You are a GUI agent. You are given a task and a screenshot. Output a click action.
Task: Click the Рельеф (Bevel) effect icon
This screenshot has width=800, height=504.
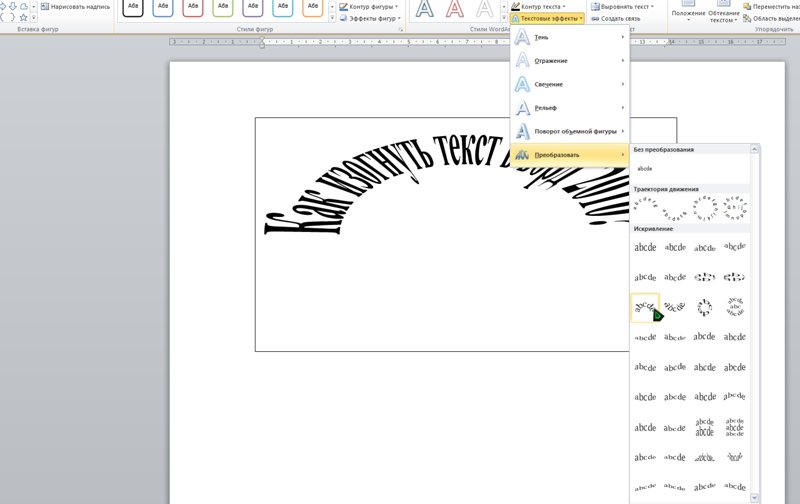(523, 107)
